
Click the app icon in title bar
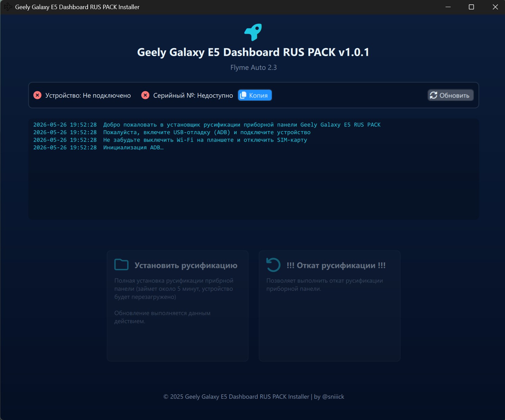point(7,7)
